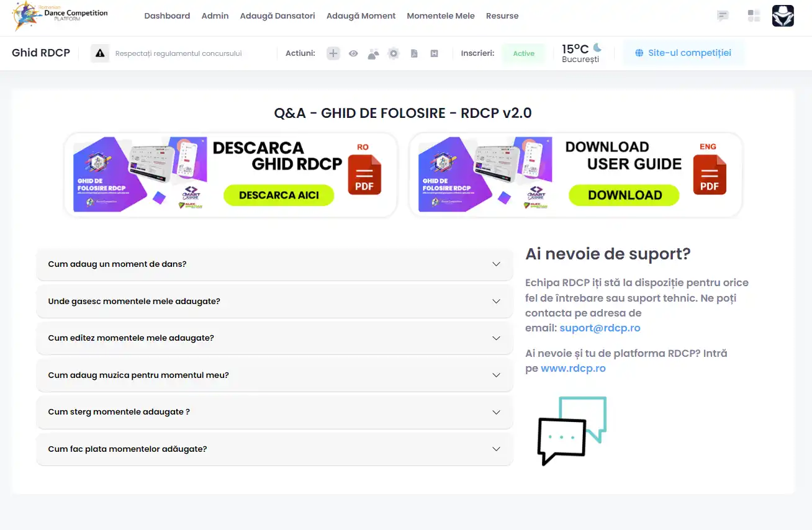812x530 pixels.
Task: Click the H square icon in Actiuni
Action: 435,53
